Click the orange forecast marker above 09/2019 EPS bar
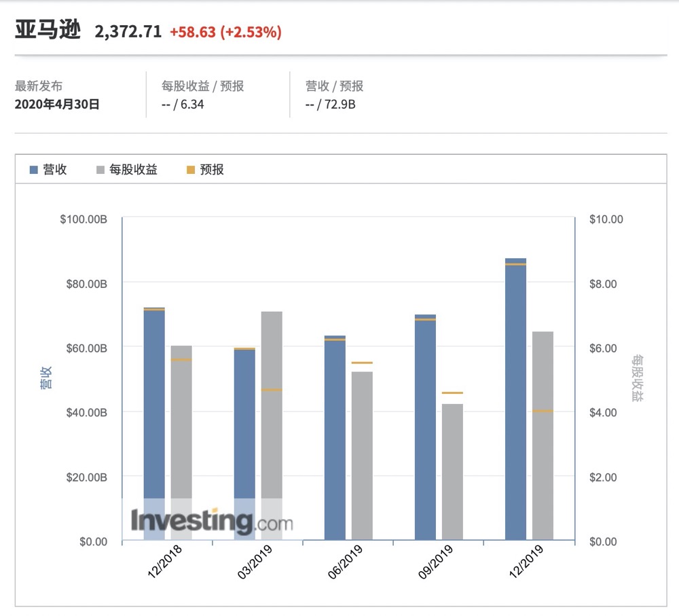The width and height of the screenshot is (679, 616). [x=452, y=393]
